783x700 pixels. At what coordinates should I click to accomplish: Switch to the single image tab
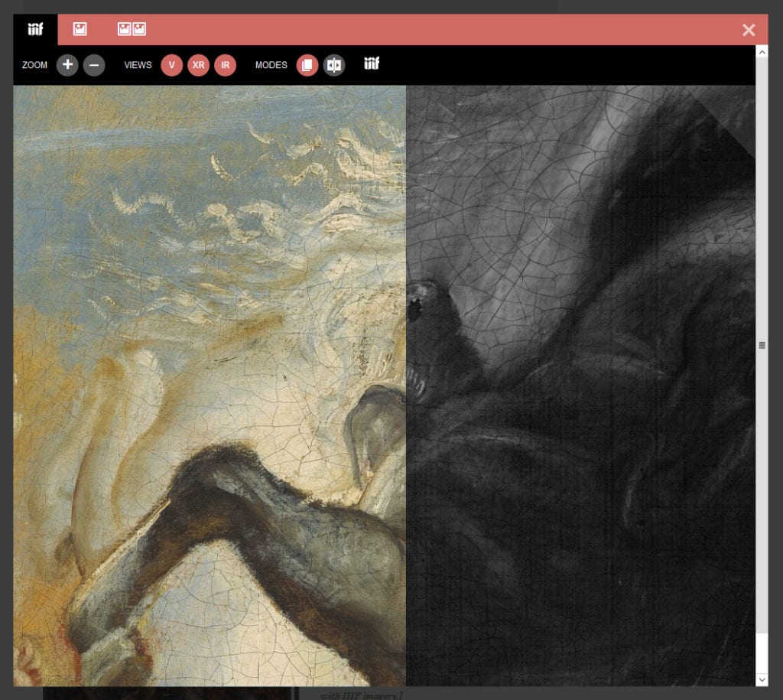click(x=80, y=28)
